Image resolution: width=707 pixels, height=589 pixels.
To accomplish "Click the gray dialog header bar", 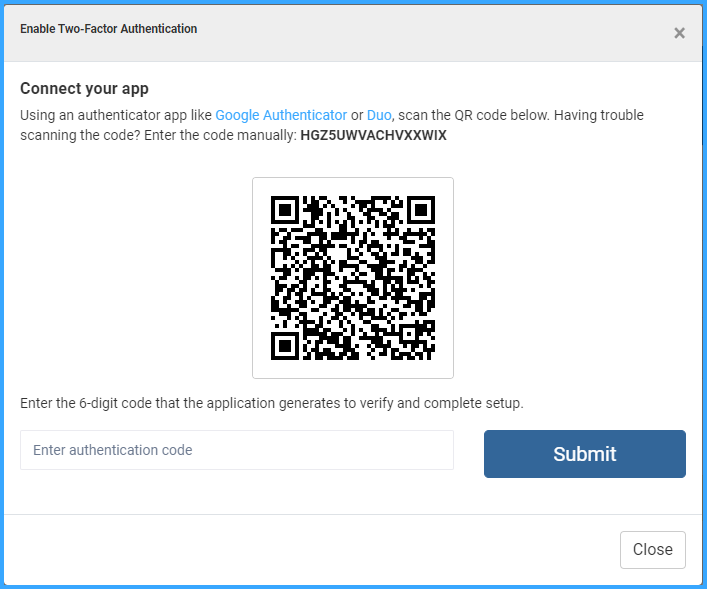I will 353,33.
